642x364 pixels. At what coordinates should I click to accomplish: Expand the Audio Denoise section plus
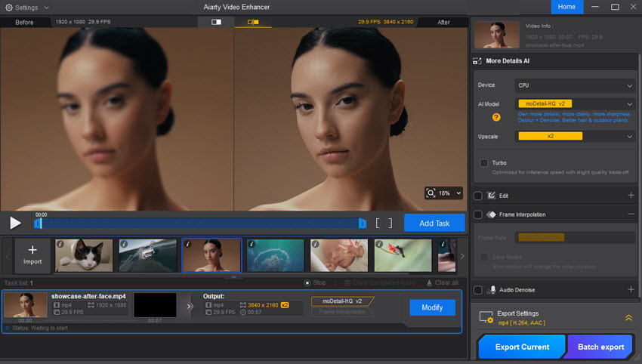click(x=631, y=290)
